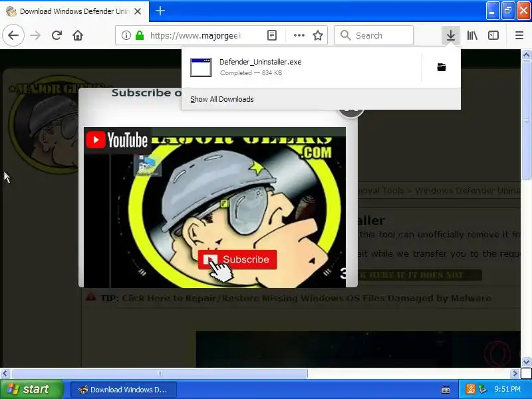Click the YouTube logo in video

pyautogui.click(x=117, y=140)
